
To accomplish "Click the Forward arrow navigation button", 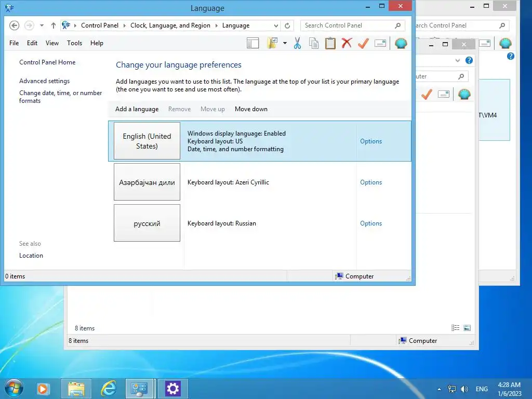I will point(29,25).
